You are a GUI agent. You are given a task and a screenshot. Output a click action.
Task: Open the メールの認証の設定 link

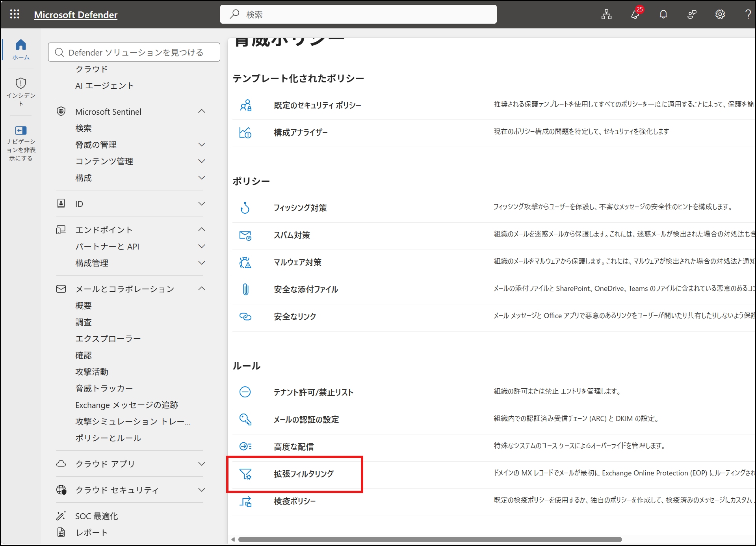306,419
